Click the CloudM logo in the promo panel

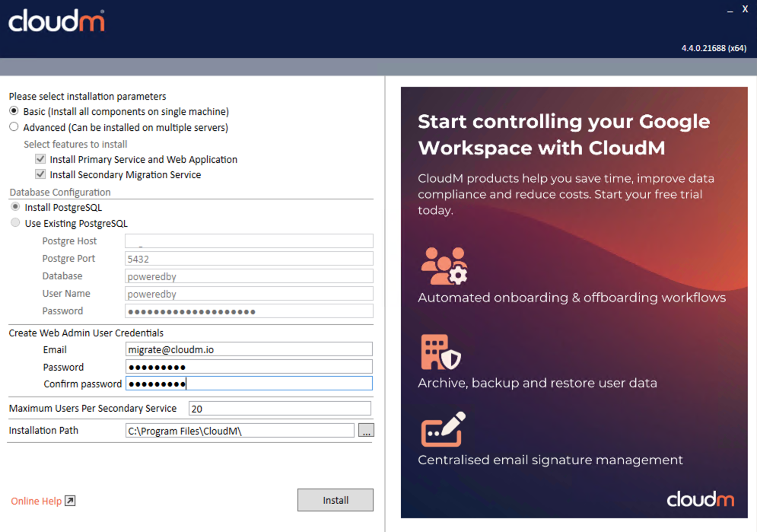(701, 499)
